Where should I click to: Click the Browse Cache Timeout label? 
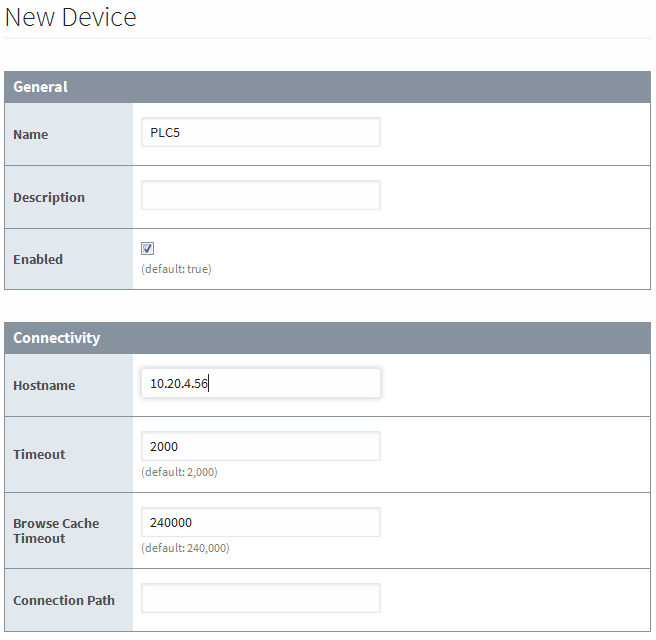[x=56, y=531]
